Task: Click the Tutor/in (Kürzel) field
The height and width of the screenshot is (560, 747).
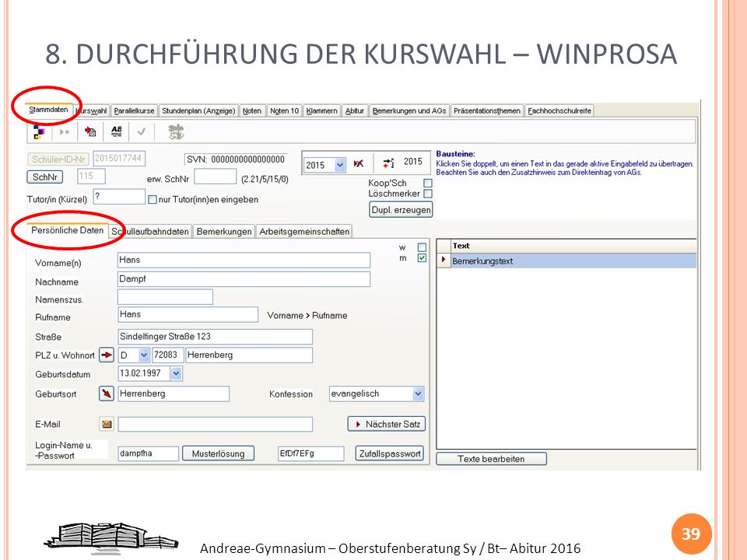Action: click(119, 196)
